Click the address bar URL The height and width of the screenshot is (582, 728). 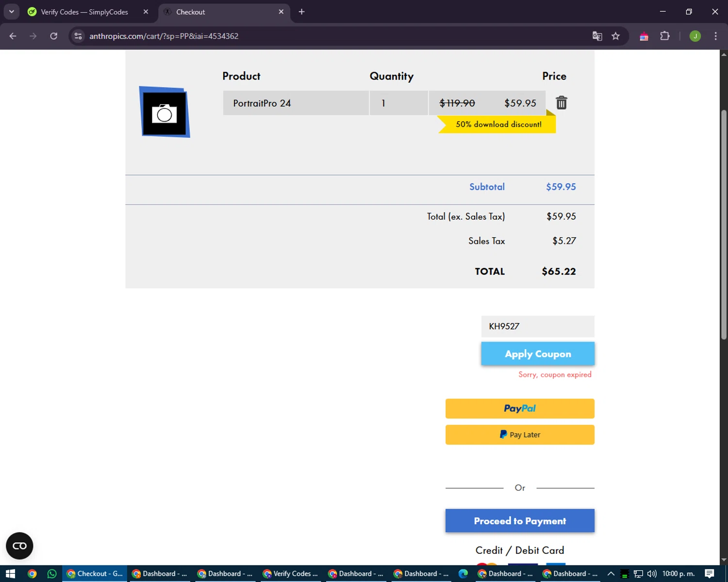(164, 36)
